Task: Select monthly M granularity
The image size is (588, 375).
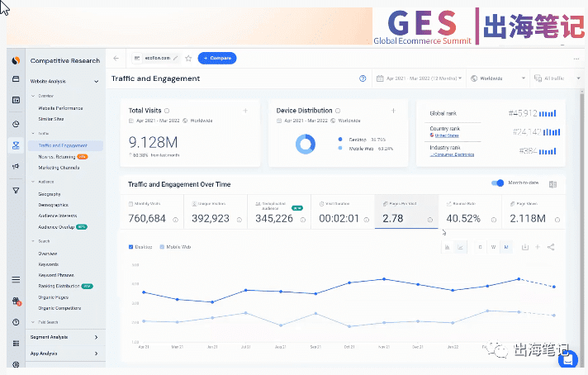Action: (x=506, y=247)
